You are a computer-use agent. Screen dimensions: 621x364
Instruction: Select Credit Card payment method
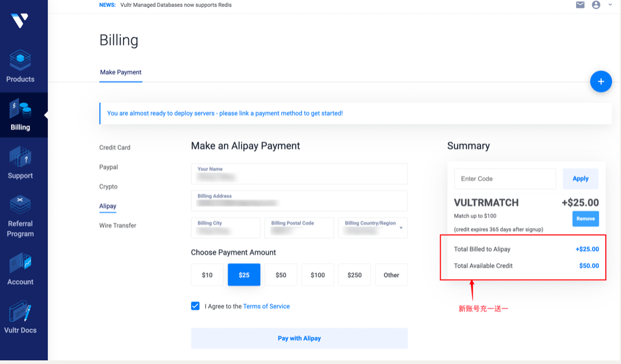point(115,148)
